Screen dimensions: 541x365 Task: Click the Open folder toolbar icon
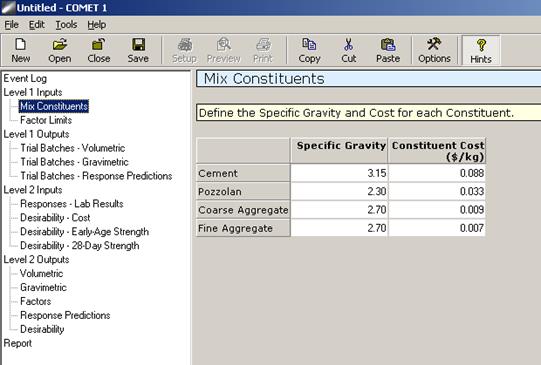tap(60, 45)
